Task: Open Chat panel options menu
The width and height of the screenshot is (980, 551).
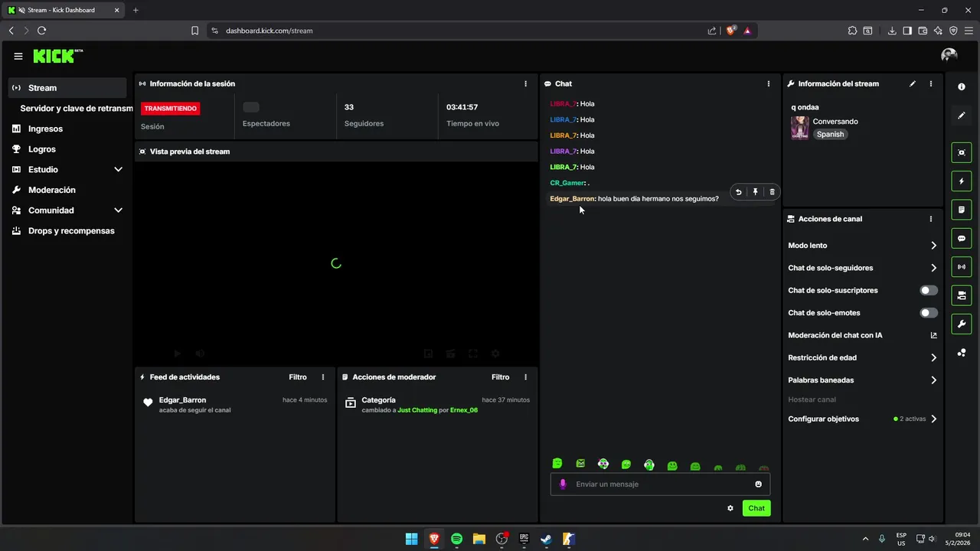Action: 769,83
